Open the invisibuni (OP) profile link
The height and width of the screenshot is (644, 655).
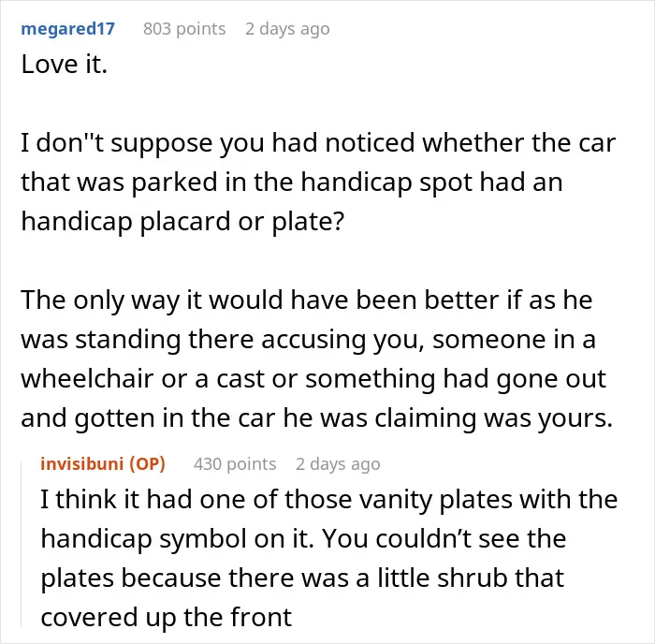103,464
